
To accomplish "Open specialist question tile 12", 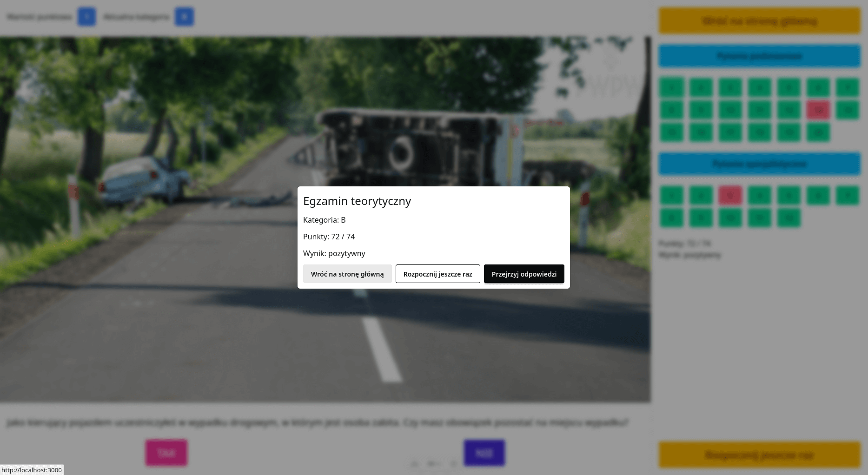I will click(789, 218).
